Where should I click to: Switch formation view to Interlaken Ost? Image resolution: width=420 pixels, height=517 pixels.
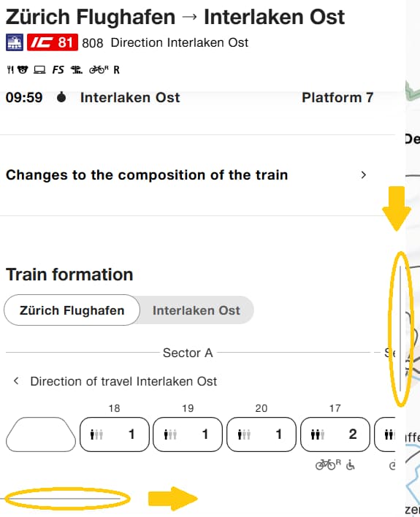196,310
